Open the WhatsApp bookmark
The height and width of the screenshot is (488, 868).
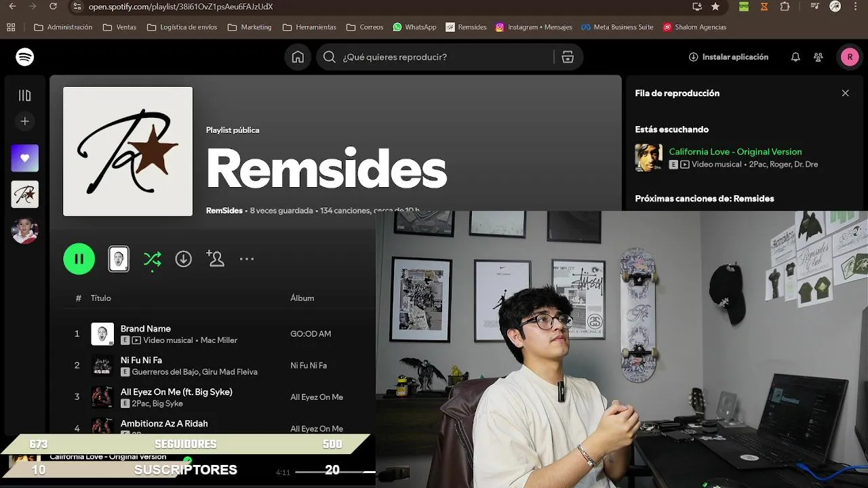click(414, 27)
